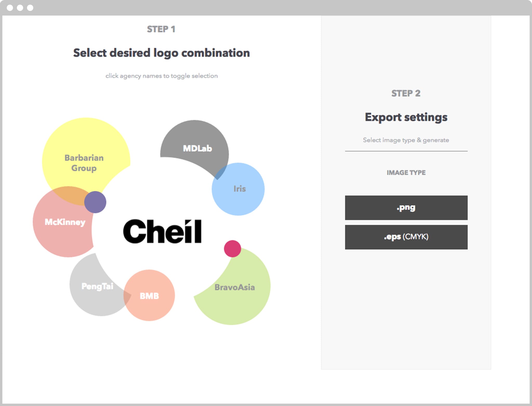The height and width of the screenshot is (406, 532).
Task: Click the first window control dot
Action: click(10, 8)
